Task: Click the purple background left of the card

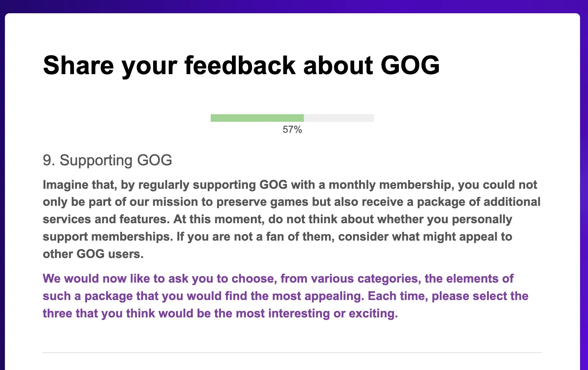Action: coord(2,189)
